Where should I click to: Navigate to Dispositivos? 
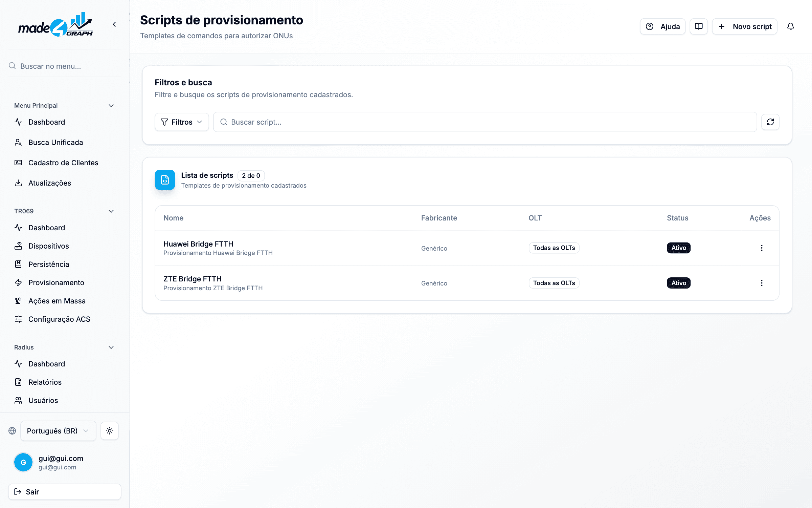[64, 246]
